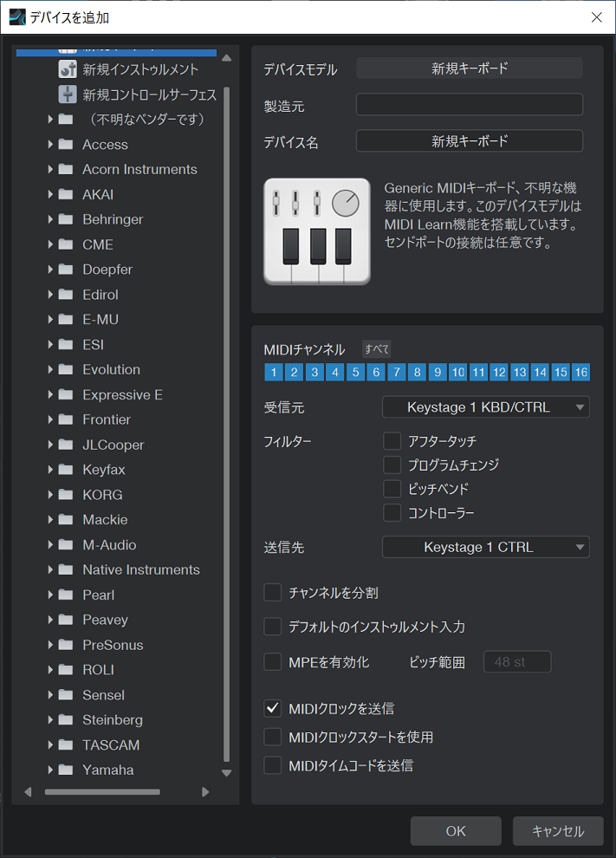
Task: Click the デバイス名 input field
Action: pyautogui.click(x=470, y=141)
